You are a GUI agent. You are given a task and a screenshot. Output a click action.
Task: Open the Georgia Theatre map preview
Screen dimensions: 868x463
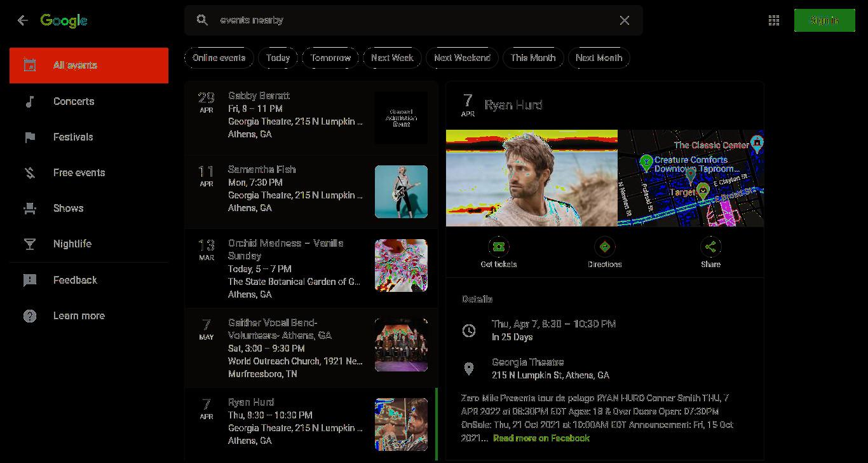click(x=691, y=178)
